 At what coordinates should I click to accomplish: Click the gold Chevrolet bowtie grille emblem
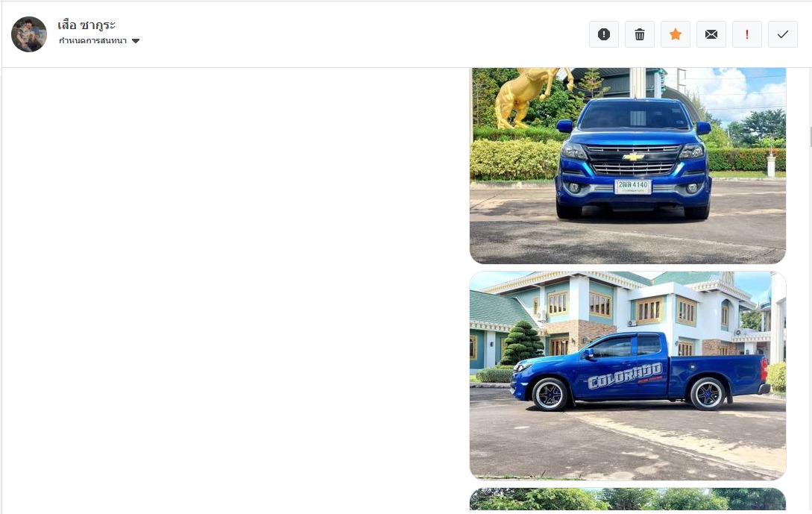(x=633, y=157)
